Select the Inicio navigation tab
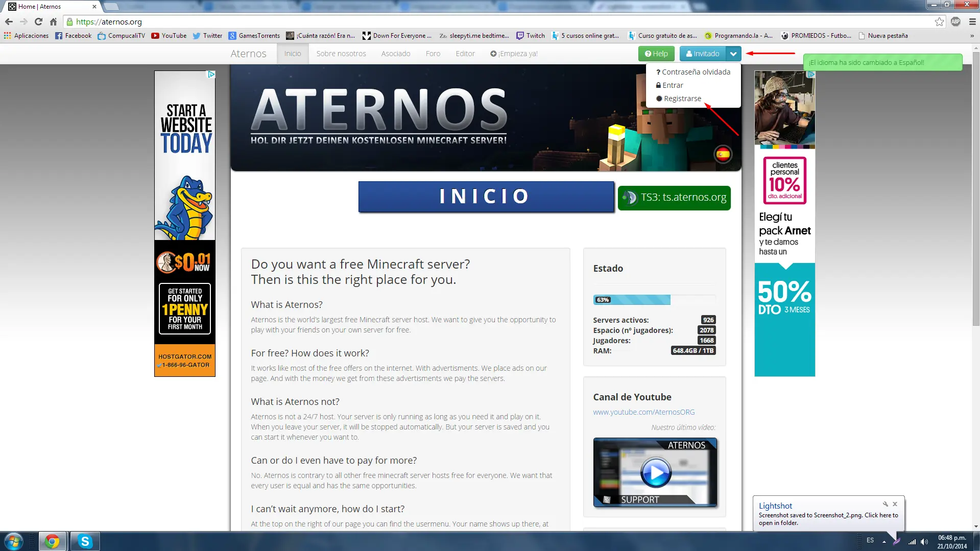Screen dimensions: 980x551 293,54
